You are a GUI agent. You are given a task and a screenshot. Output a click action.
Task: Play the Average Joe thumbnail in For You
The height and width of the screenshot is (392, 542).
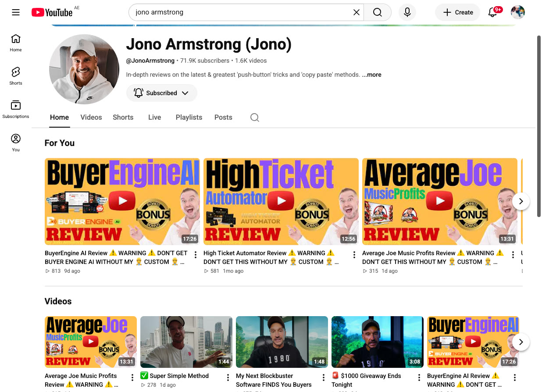click(440, 202)
